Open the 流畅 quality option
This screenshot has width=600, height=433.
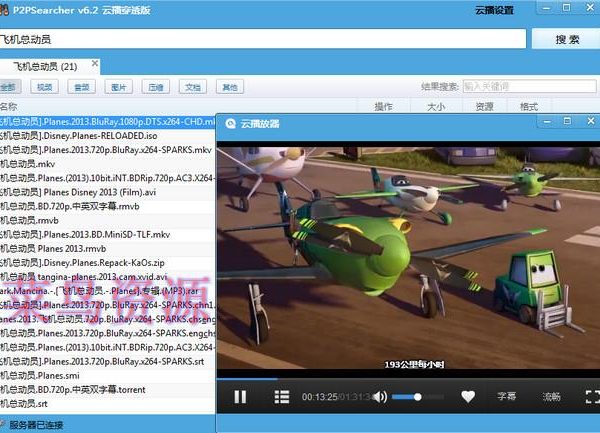tap(551, 397)
